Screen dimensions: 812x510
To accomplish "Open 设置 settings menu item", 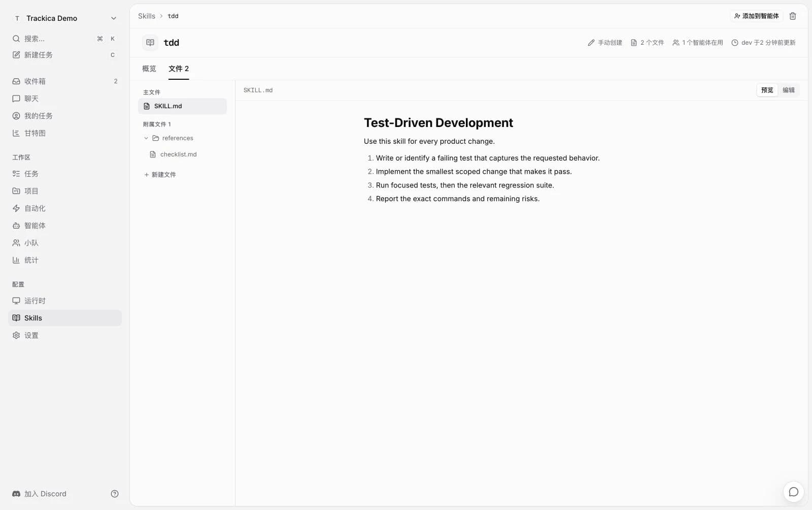I will [64, 335].
